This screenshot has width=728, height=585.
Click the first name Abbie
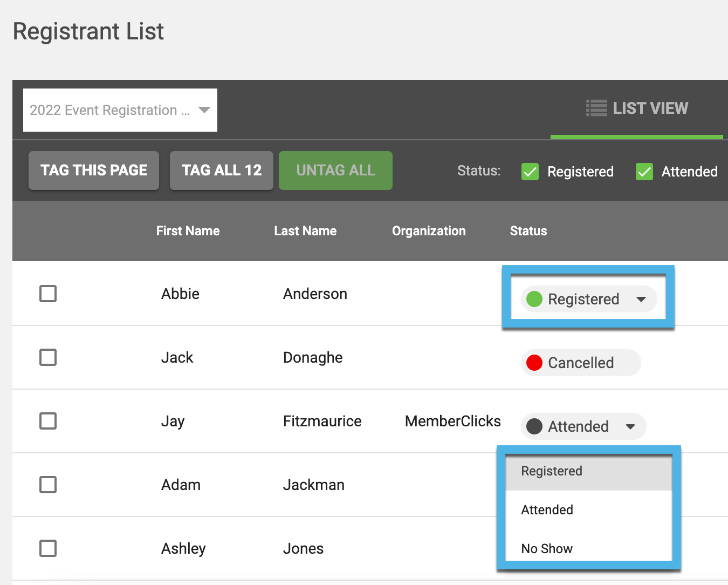pos(180,294)
